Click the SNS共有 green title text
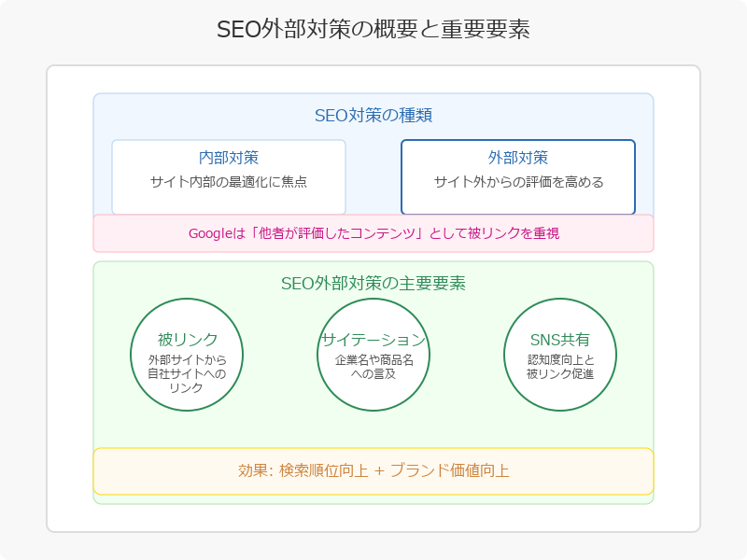 coord(559,340)
